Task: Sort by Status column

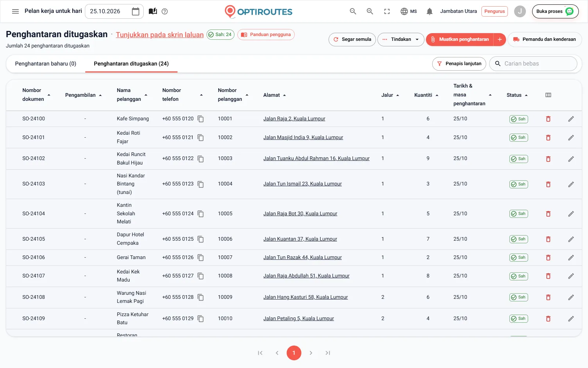Action: click(517, 95)
